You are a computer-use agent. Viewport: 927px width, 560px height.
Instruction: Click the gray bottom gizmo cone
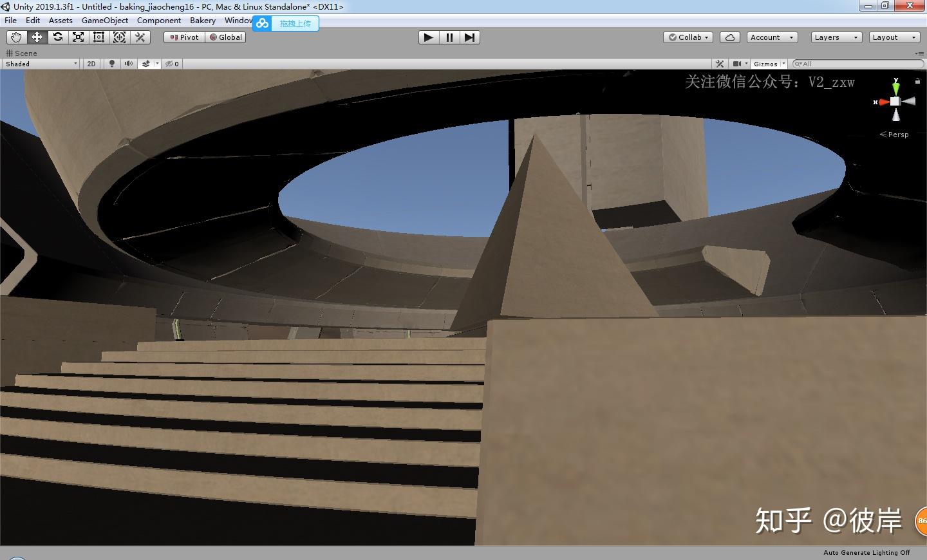895,115
